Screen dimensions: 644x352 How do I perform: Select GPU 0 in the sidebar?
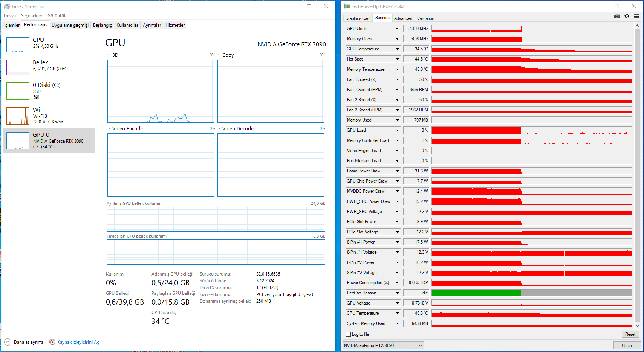tap(49, 141)
